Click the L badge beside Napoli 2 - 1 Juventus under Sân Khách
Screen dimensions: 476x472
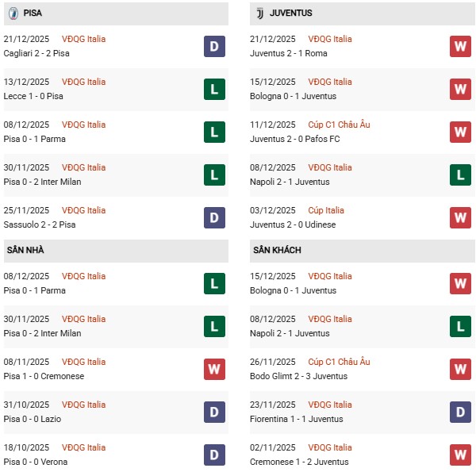coord(461,327)
